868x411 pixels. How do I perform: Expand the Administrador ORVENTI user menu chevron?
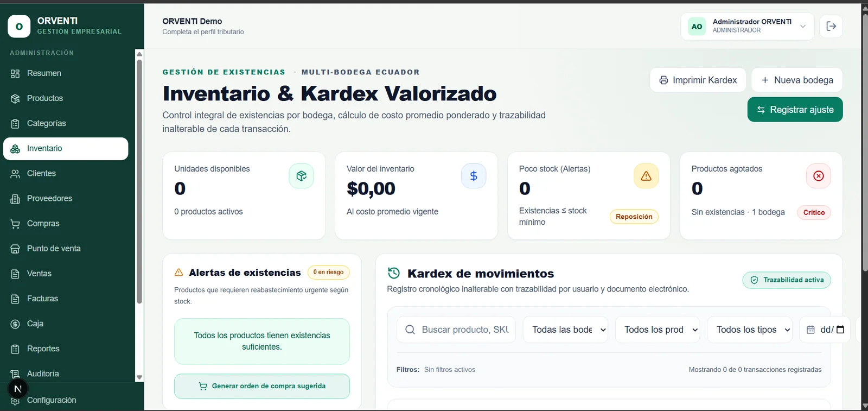[803, 26]
